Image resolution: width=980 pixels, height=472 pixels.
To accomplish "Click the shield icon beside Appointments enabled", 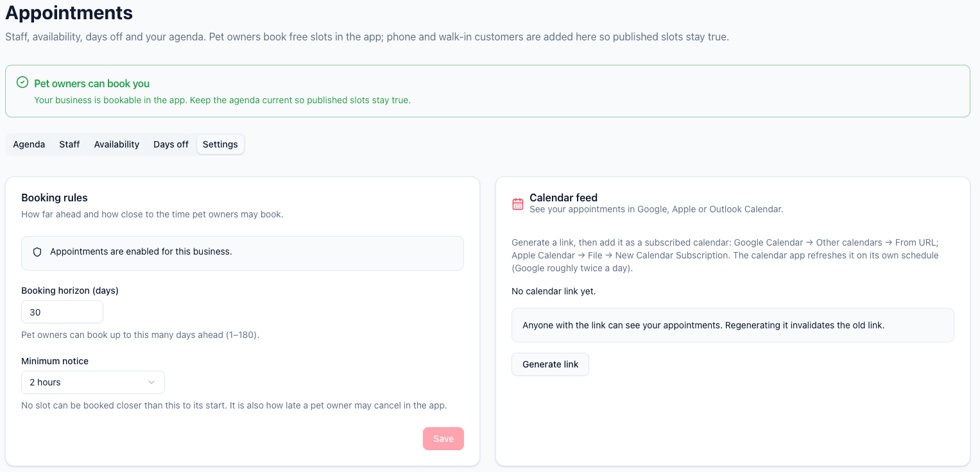I will 37,252.
